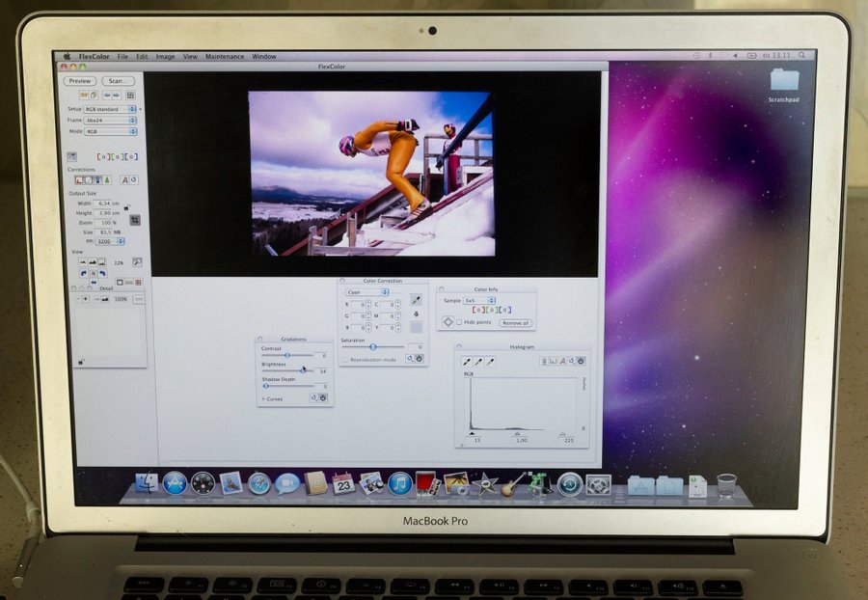Click the Brightness slider handle
This screenshot has height=600, width=868.
coord(303,369)
